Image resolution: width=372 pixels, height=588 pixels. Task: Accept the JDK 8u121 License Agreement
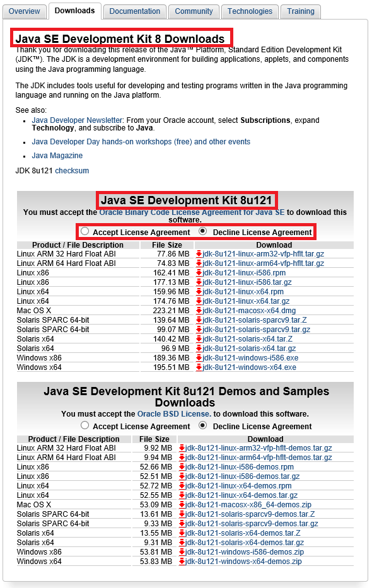[84, 231]
